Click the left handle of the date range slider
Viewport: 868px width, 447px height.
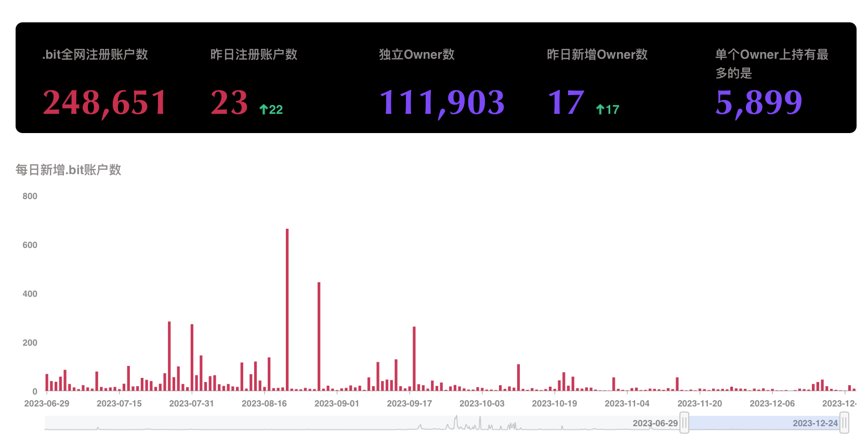point(685,423)
